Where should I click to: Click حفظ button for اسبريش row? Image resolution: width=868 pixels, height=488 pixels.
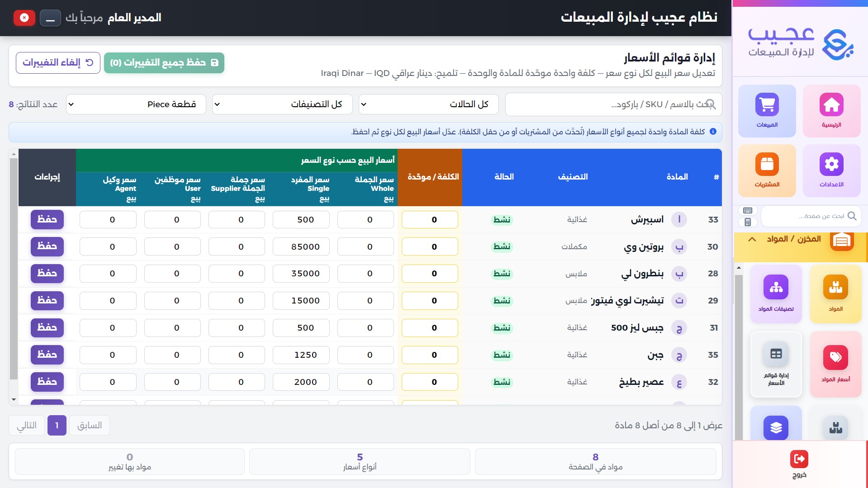click(x=47, y=219)
